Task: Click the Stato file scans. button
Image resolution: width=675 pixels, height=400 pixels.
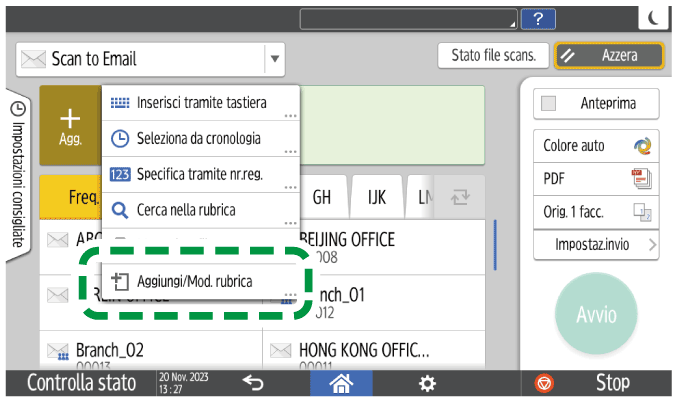Action: [x=492, y=56]
